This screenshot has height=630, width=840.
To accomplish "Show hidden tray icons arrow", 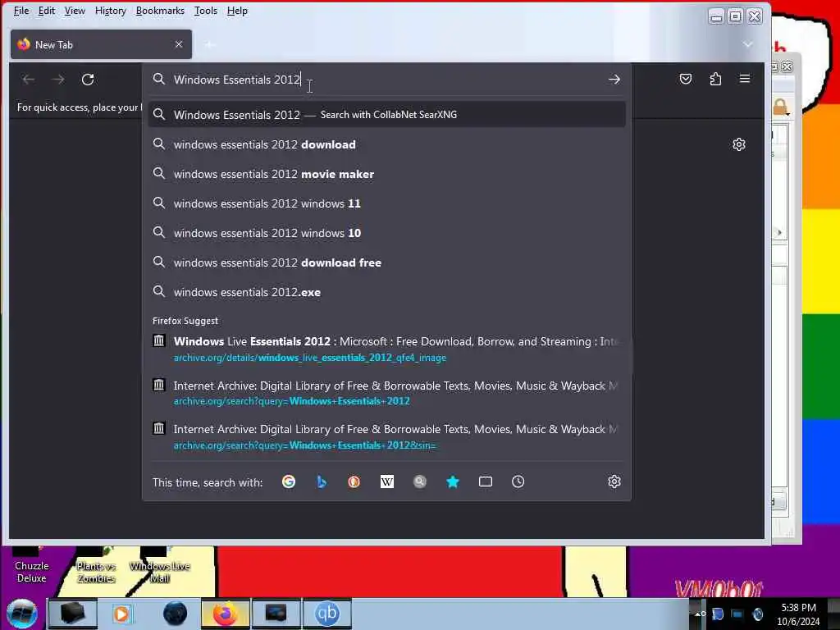I will pyautogui.click(x=699, y=614).
